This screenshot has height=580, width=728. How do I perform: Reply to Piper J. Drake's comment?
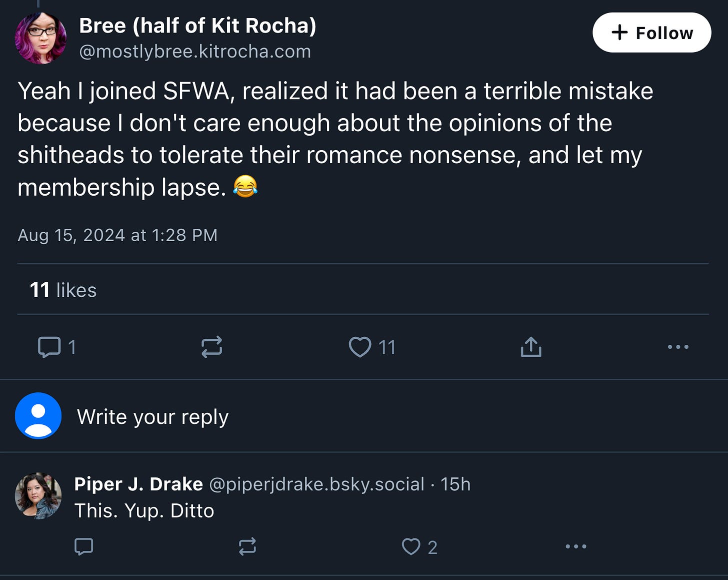83,546
